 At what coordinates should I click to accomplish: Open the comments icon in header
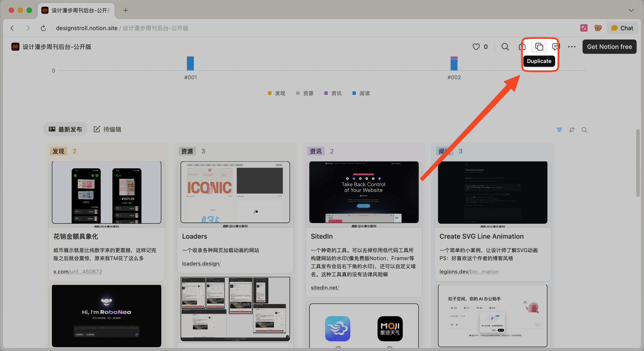pos(556,47)
